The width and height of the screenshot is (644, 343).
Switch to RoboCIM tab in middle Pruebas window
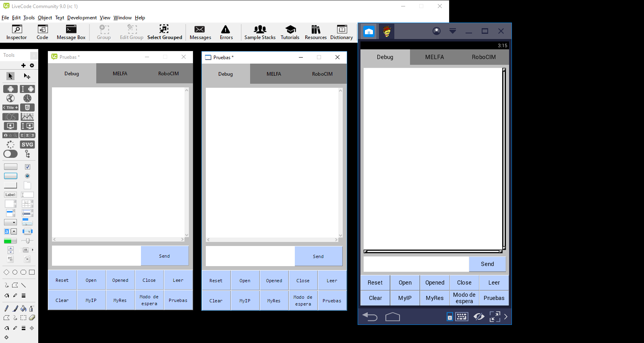click(322, 74)
